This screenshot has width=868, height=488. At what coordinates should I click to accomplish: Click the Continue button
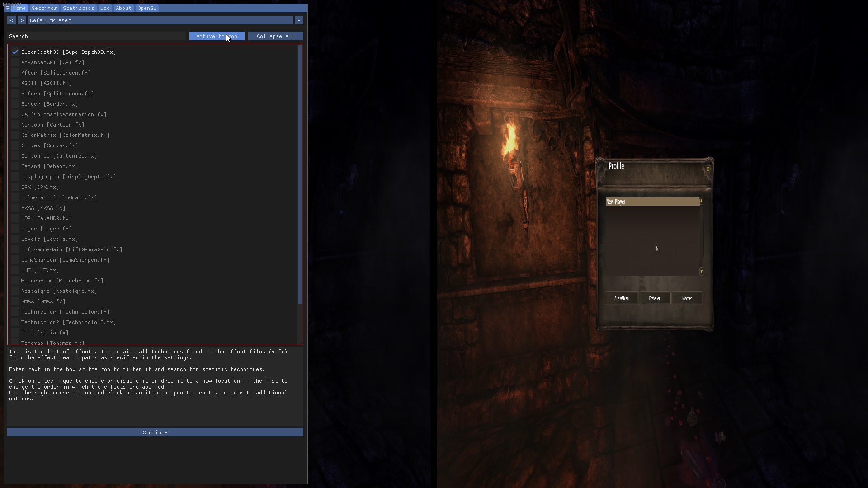(x=155, y=432)
